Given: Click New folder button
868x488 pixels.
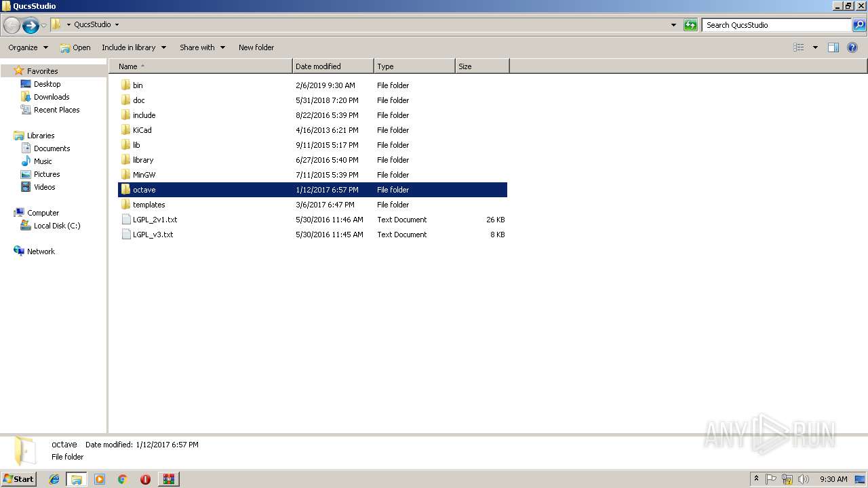Looking at the screenshot, I should pos(256,47).
